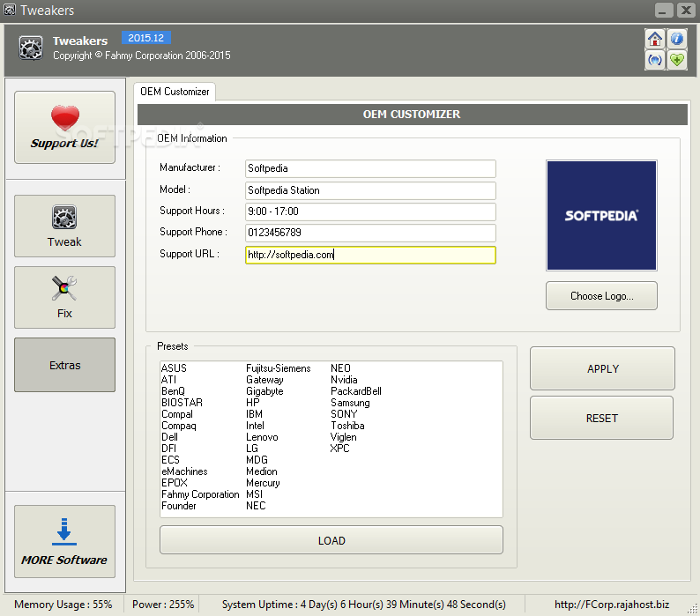Click the Support URL field
The image size is (700, 616).
point(370,255)
